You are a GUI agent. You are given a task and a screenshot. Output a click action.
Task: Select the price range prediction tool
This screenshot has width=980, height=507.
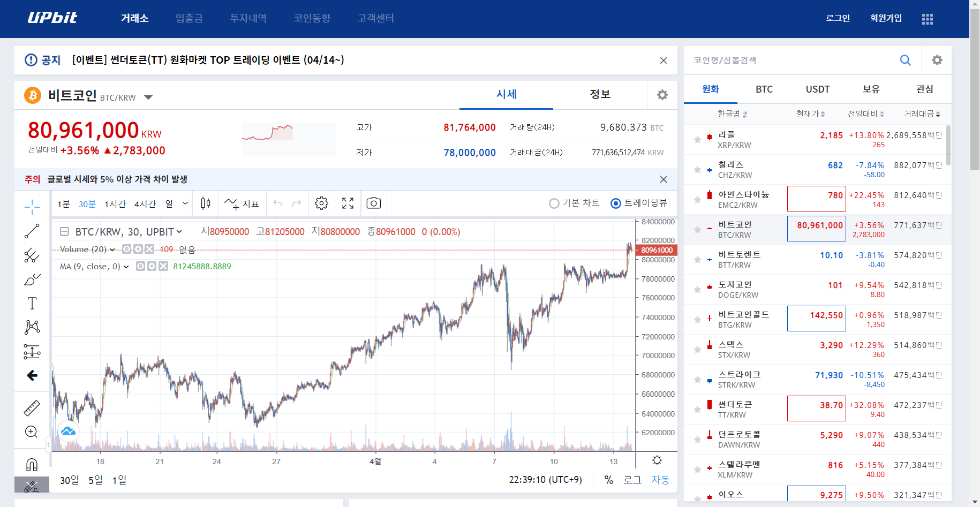coord(32,351)
